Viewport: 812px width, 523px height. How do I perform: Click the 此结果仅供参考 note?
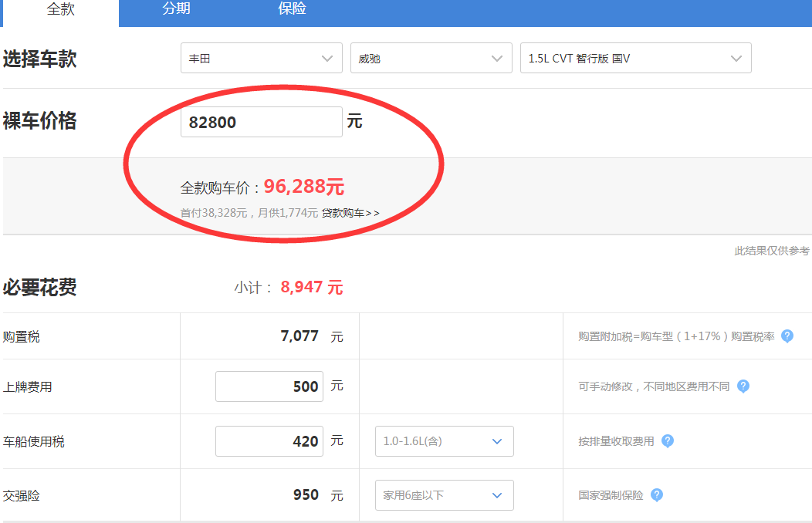(772, 251)
